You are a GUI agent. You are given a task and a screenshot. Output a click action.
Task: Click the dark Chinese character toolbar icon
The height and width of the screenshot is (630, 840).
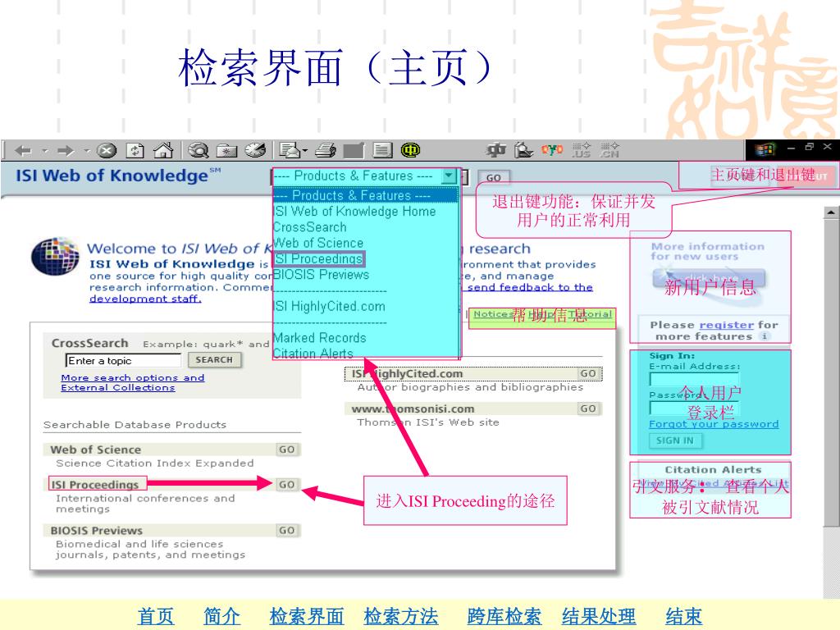[496, 151]
